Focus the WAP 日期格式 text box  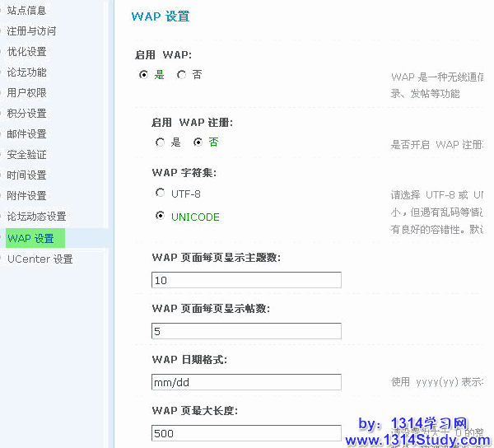(x=246, y=382)
